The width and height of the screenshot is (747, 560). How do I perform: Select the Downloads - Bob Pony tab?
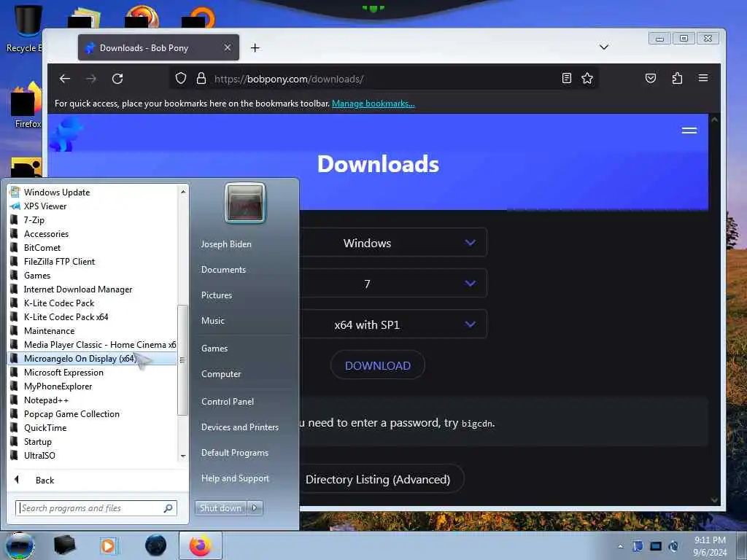tap(158, 47)
